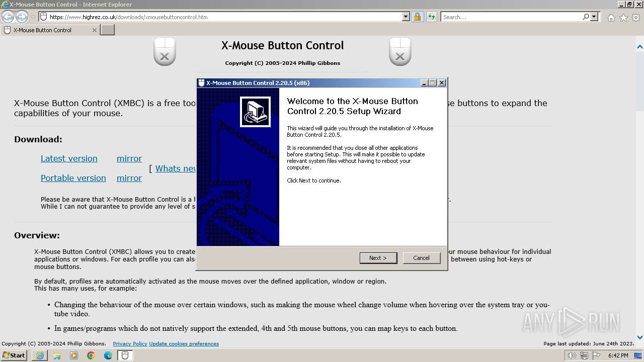Click Next in the Setup Wizard
Image resolution: width=644 pixels, height=362 pixels.
click(378, 258)
